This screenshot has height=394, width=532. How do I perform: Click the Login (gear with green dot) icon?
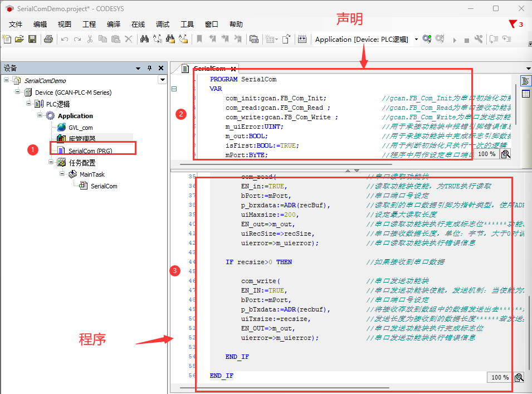(x=427, y=39)
